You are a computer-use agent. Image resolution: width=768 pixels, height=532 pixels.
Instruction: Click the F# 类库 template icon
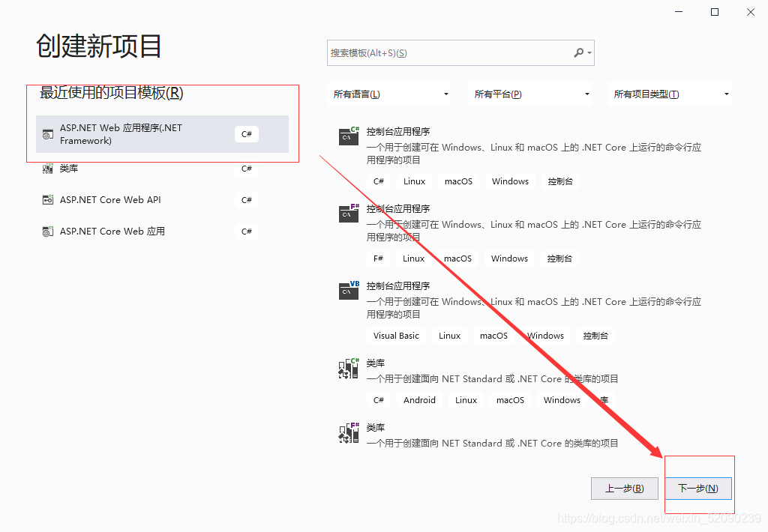[349, 432]
